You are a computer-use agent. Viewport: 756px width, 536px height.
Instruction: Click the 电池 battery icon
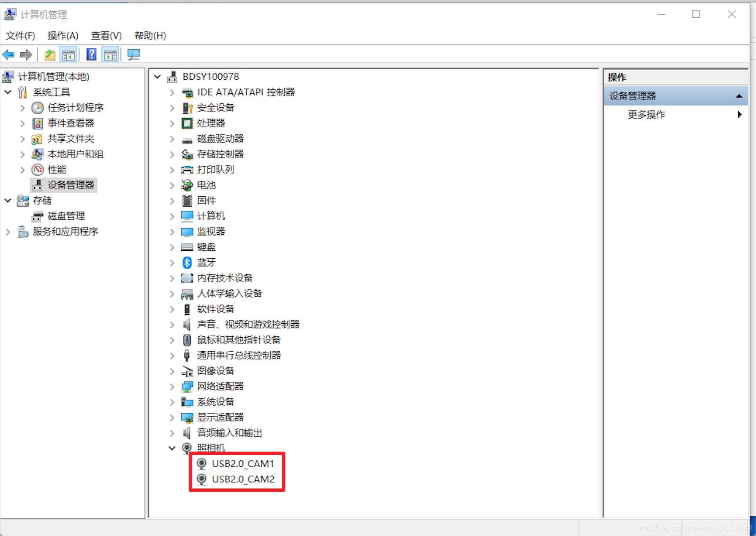coord(187,185)
